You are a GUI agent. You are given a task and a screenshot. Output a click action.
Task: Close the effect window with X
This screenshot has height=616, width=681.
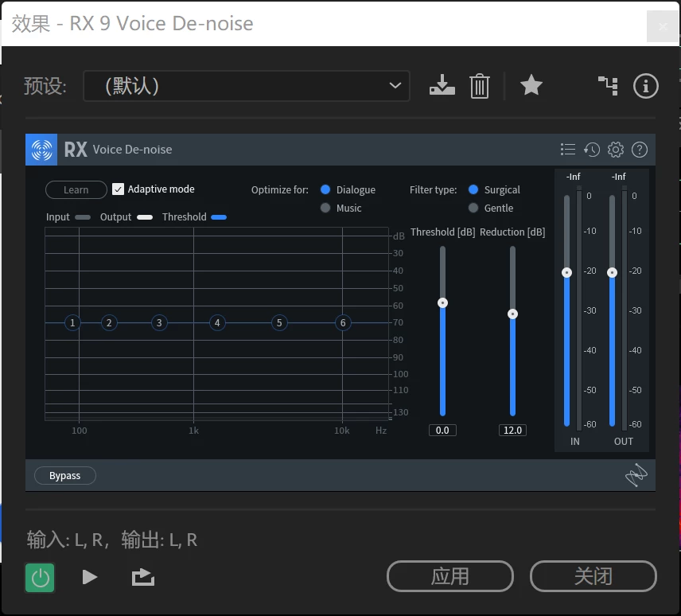click(663, 26)
